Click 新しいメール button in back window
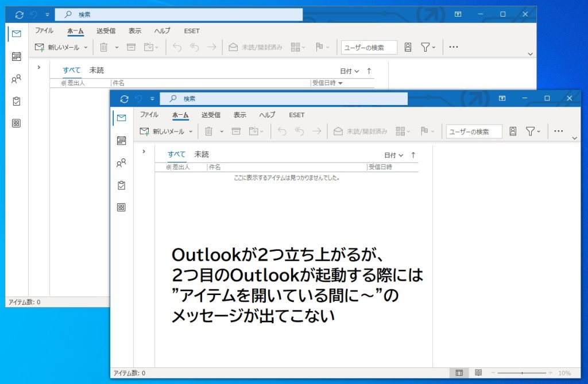This screenshot has width=588, height=384. 57,47
